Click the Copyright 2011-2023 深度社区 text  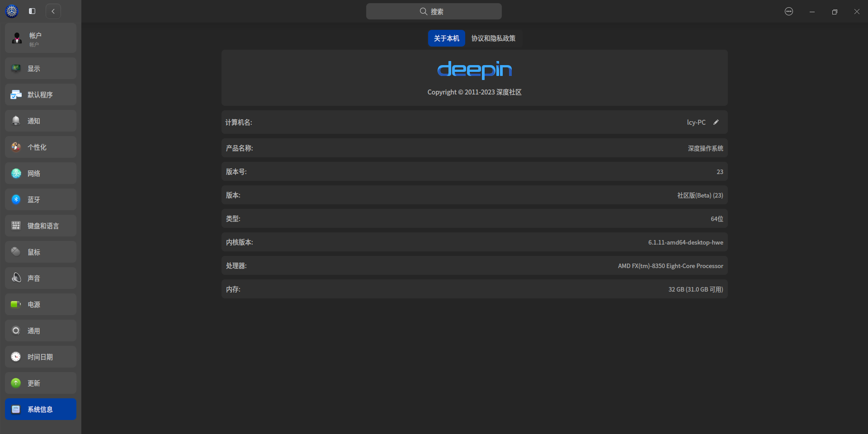coord(475,92)
